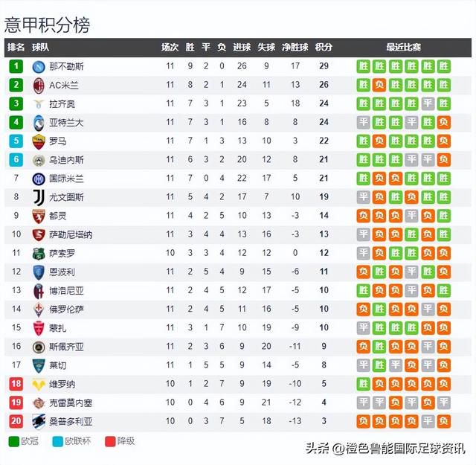Click the Napoli (那不勒斯) club crest
Image resolution: width=476 pixels, height=465 pixels.
(x=39, y=66)
